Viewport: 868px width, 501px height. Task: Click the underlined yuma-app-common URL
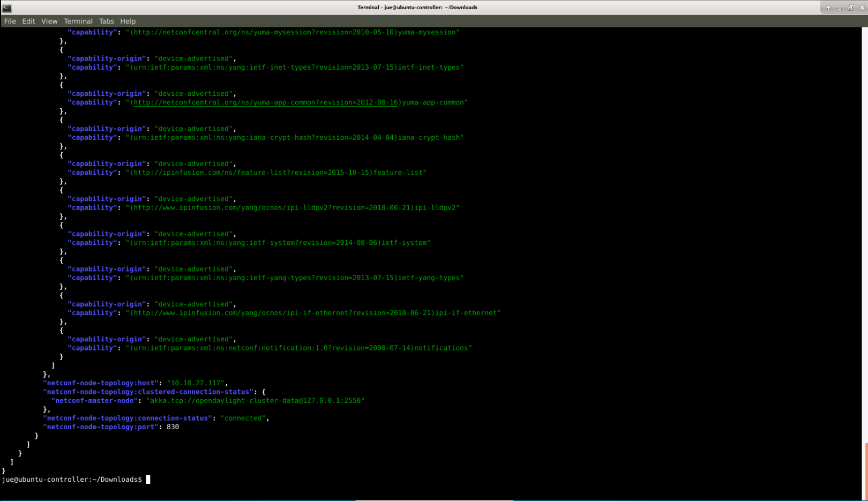265,102
